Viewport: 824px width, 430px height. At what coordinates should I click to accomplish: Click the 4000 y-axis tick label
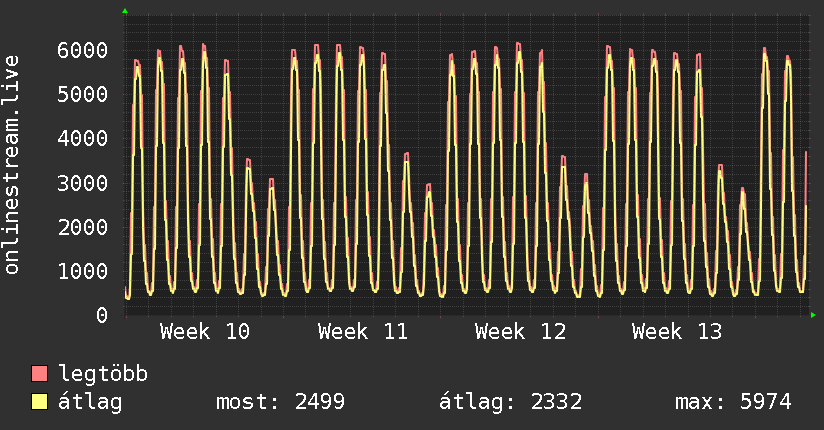pos(82,138)
